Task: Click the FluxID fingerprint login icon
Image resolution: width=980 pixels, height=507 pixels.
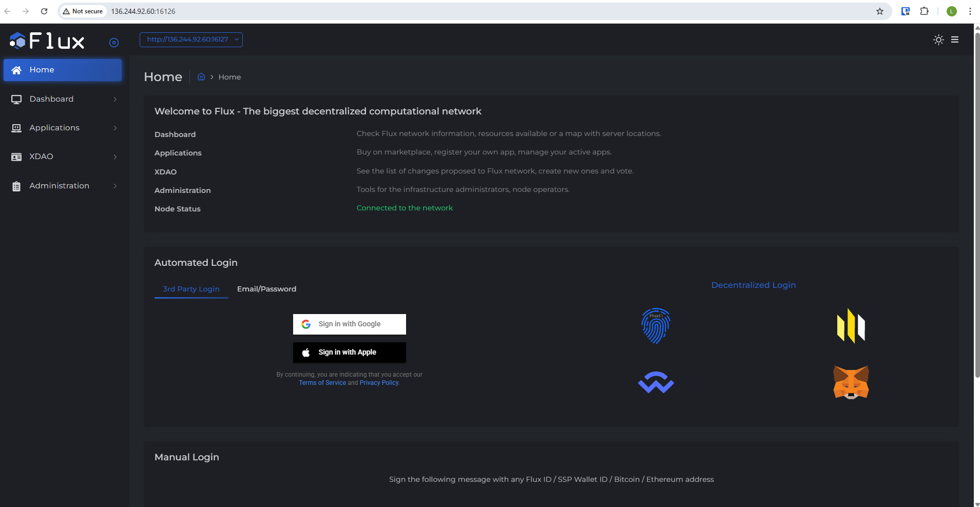Action: click(x=656, y=326)
